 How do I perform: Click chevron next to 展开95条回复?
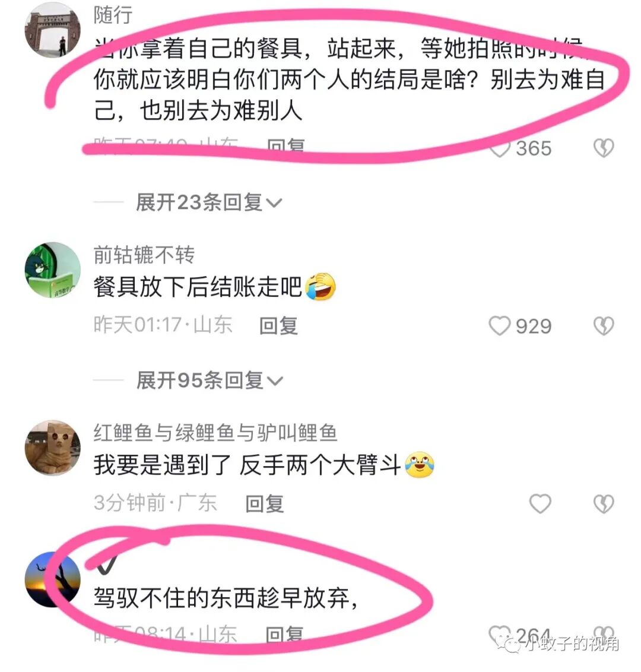[275, 381]
